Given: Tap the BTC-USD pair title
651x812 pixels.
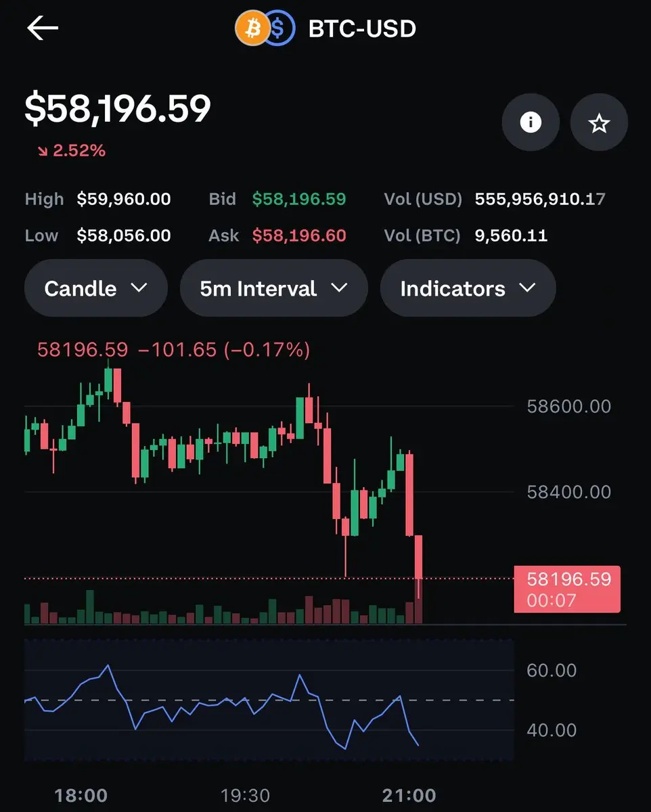Looking at the screenshot, I should click(362, 28).
